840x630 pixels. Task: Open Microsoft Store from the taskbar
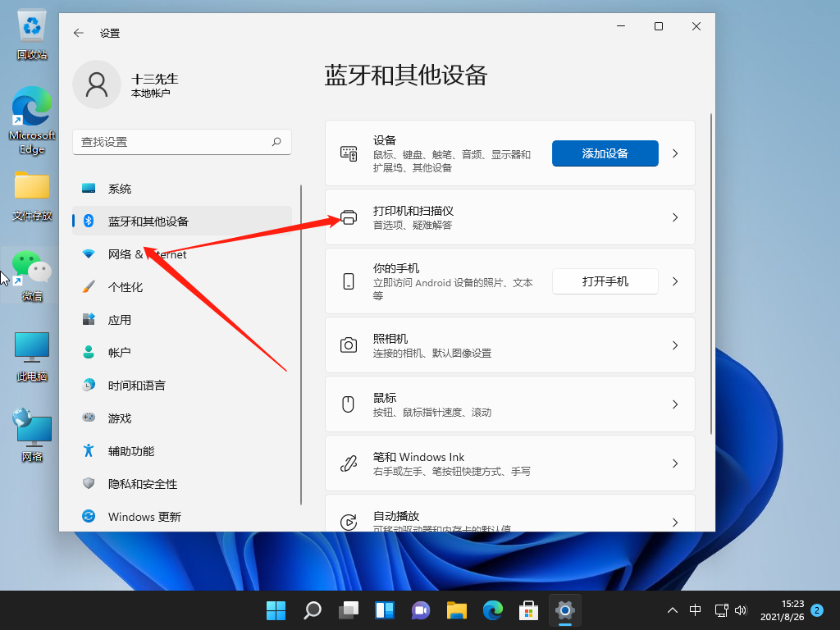(528, 610)
